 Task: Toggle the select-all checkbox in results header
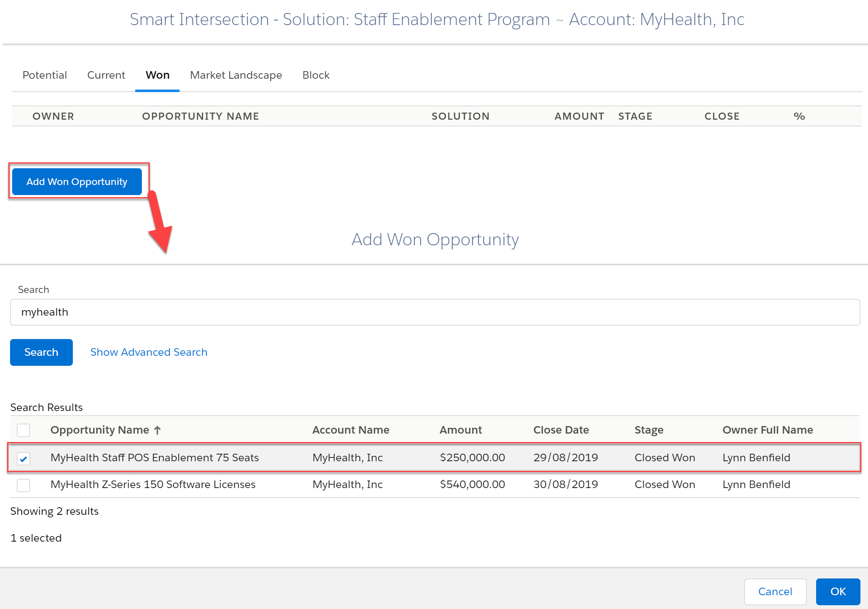tap(23, 430)
